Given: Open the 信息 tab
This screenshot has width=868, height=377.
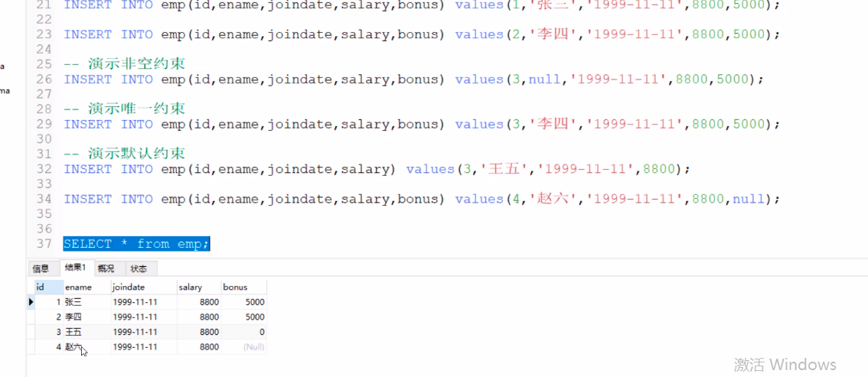Looking at the screenshot, I should 41,268.
